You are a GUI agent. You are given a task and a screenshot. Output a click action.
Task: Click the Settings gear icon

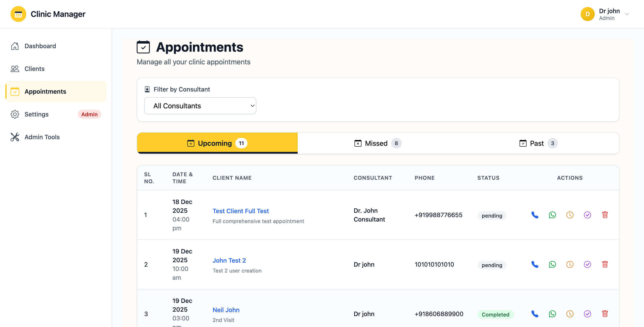point(15,114)
